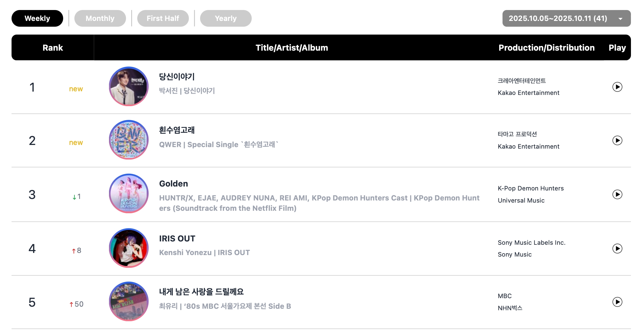This screenshot has width=644, height=333.
Task: Play the rank 1 song 당신이야기
Action: point(617,87)
